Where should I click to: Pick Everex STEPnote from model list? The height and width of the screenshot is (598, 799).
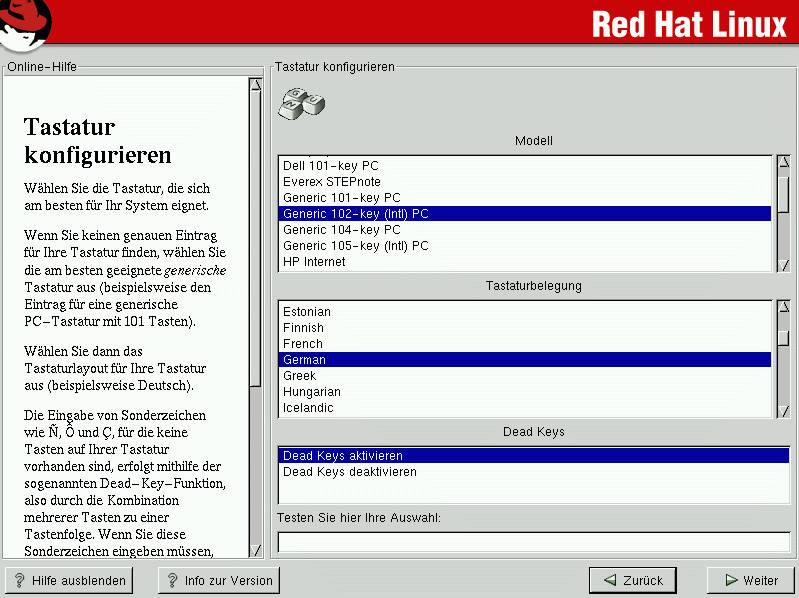click(332, 182)
